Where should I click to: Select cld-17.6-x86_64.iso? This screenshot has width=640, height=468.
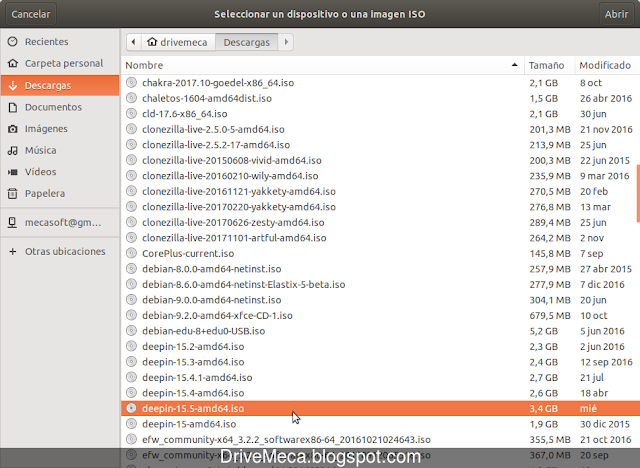tap(380, 114)
